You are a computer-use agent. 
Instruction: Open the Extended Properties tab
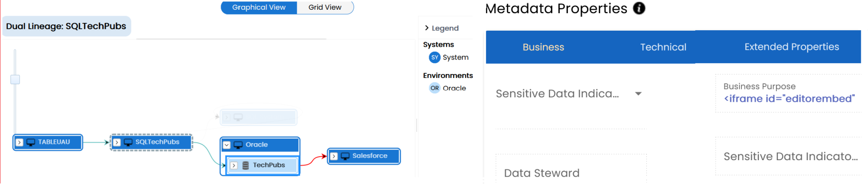coord(792,47)
